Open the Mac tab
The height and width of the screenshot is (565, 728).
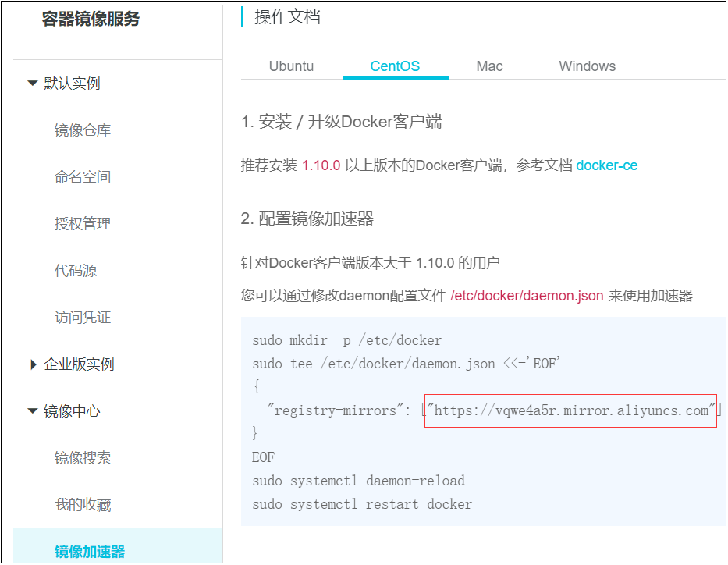489,66
